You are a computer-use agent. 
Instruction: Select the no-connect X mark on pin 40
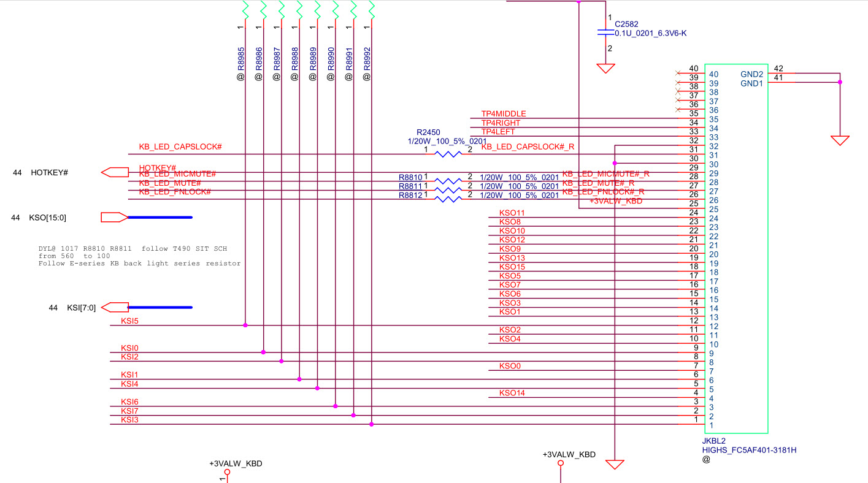click(677, 73)
